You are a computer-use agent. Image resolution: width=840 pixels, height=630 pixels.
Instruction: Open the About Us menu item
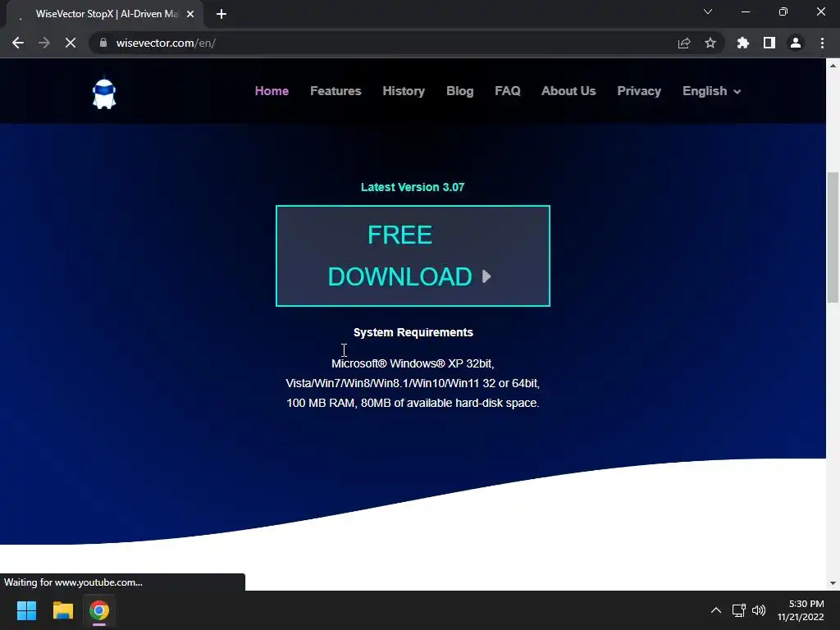tap(568, 91)
